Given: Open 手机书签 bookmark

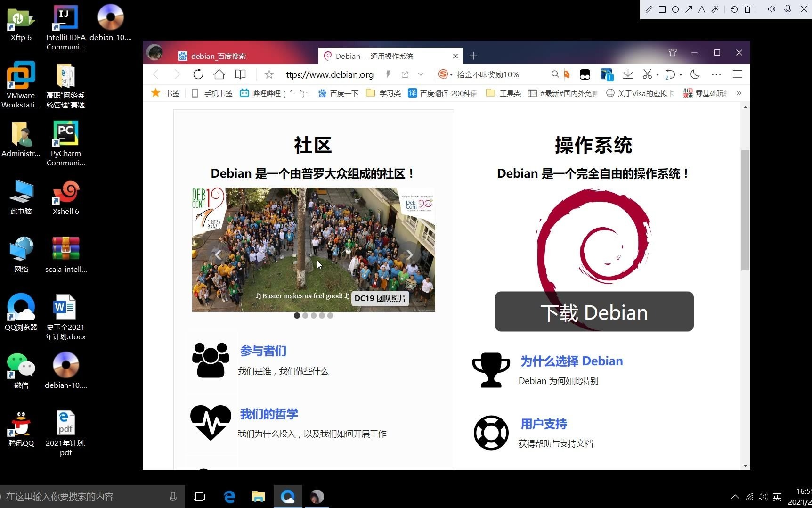Looking at the screenshot, I should pyautogui.click(x=212, y=93).
